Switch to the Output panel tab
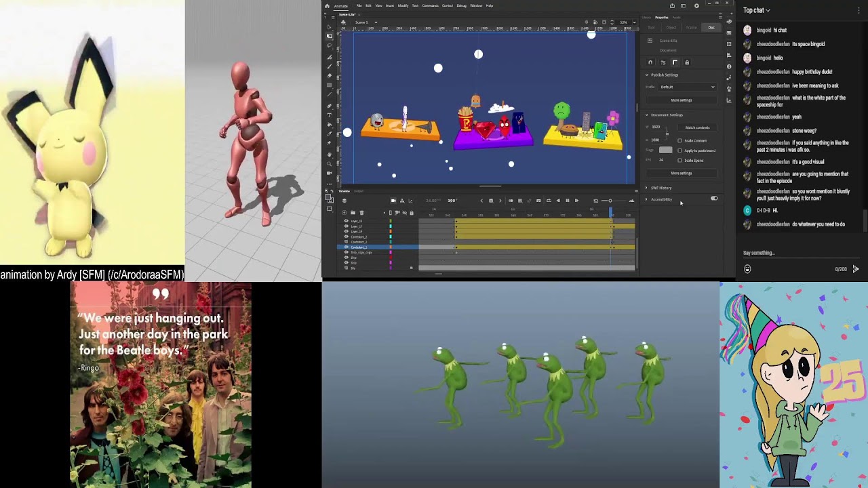This screenshot has height=488, width=868. click(x=359, y=190)
